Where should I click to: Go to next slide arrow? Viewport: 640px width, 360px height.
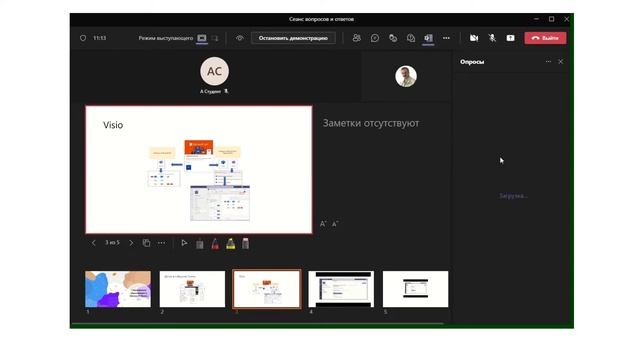click(131, 243)
